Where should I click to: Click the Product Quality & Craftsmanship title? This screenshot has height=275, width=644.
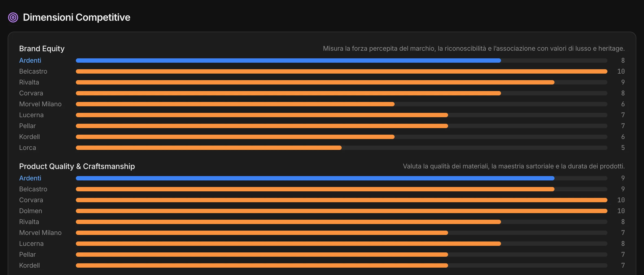point(77,166)
